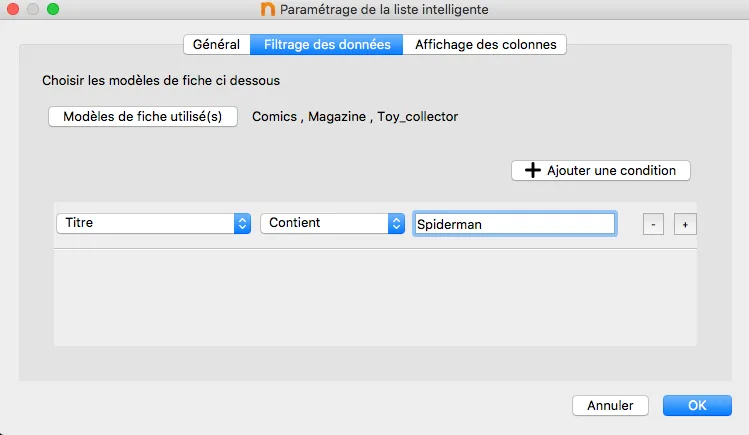Click the Choisir les modèles de fiche label
The image size is (749, 435).
pos(161,78)
